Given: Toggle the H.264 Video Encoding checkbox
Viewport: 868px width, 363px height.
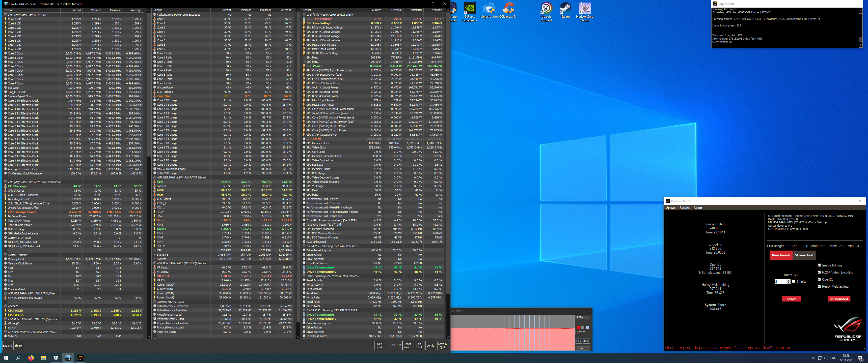Looking at the screenshot, I should point(819,272).
